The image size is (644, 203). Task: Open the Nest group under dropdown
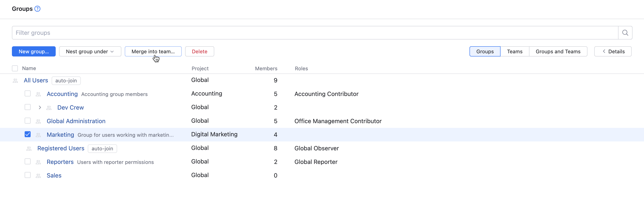90,51
